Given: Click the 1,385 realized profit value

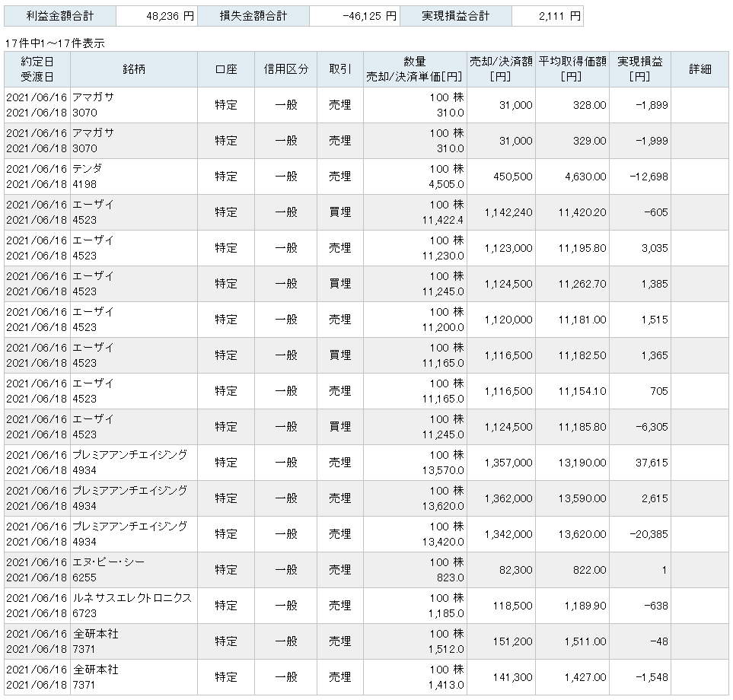Looking at the screenshot, I should point(655,284).
